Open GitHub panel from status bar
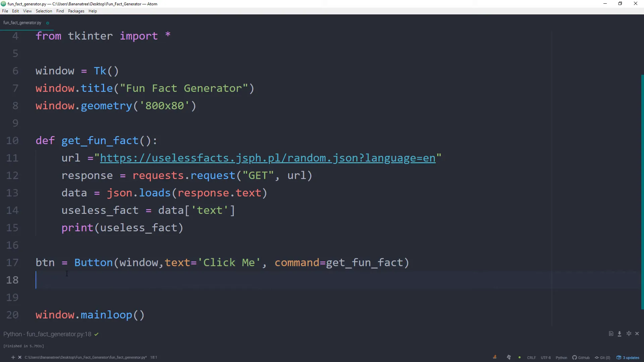 click(x=581, y=358)
